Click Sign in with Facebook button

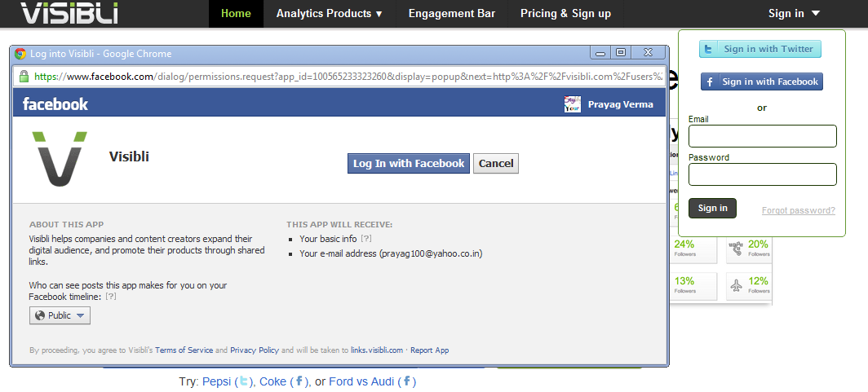click(762, 81)
